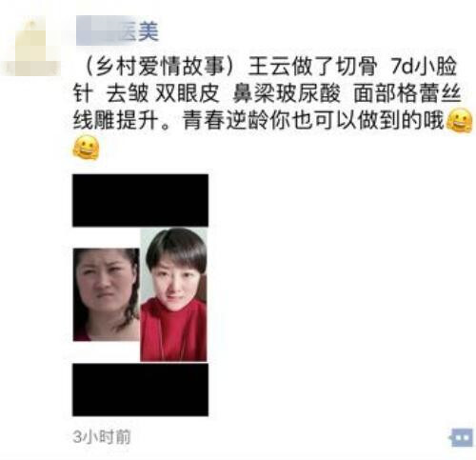Open the bottom black redacted image block

(140, 390)
